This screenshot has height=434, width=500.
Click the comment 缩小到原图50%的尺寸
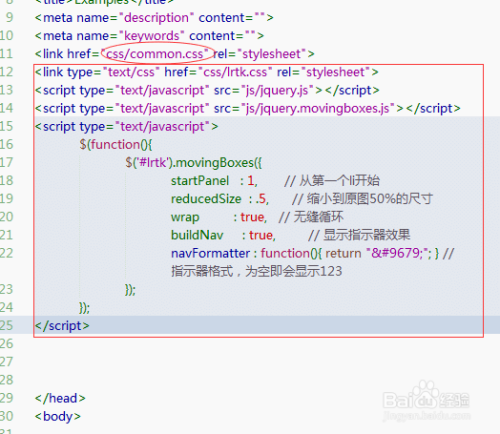[362, 199]
